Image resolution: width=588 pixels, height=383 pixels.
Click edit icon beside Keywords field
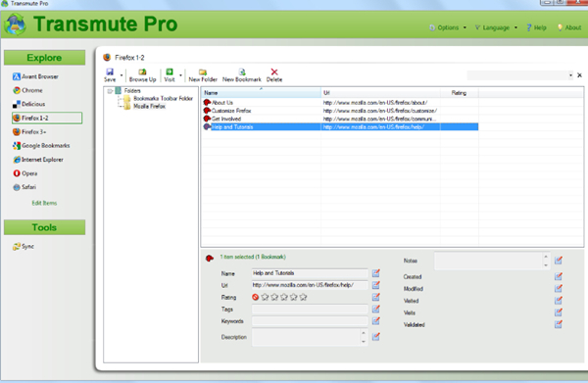[376, 321]
